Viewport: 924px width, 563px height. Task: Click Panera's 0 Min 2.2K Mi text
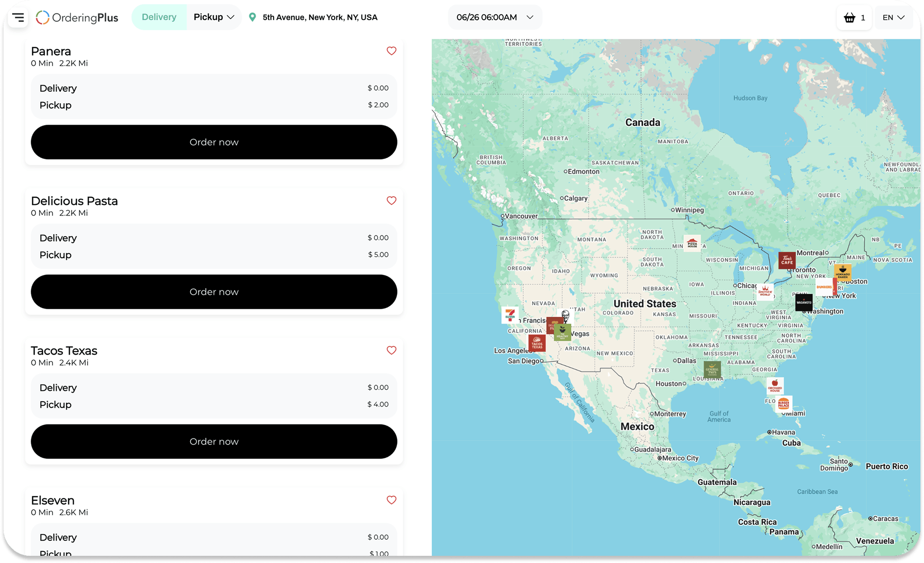pos(59,63)
